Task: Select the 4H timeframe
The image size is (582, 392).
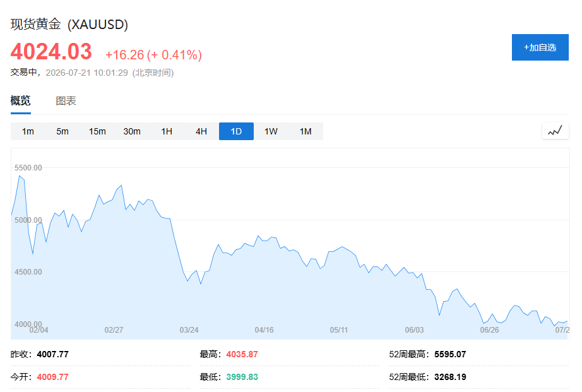Action: point(201,131)
